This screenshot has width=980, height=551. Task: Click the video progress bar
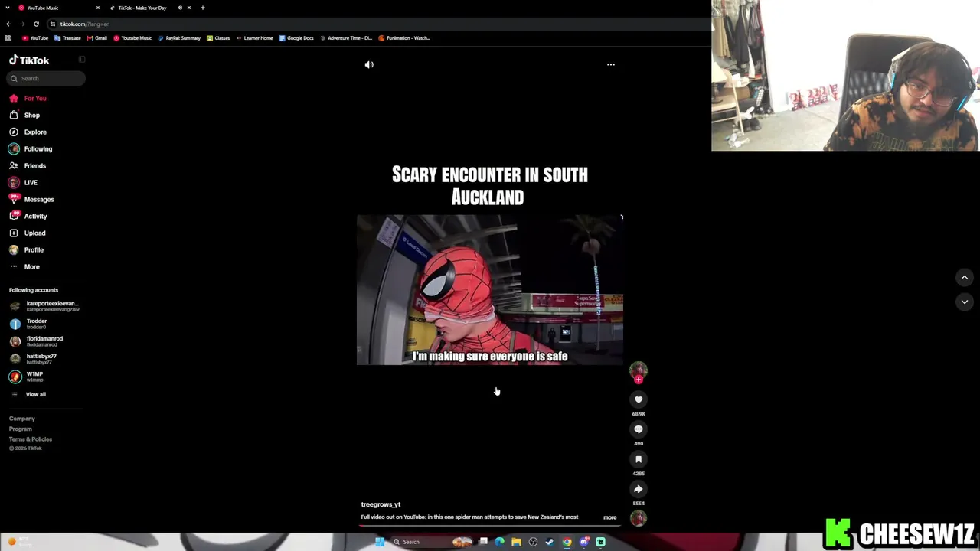pyautogui.click(x=490, y=526)
